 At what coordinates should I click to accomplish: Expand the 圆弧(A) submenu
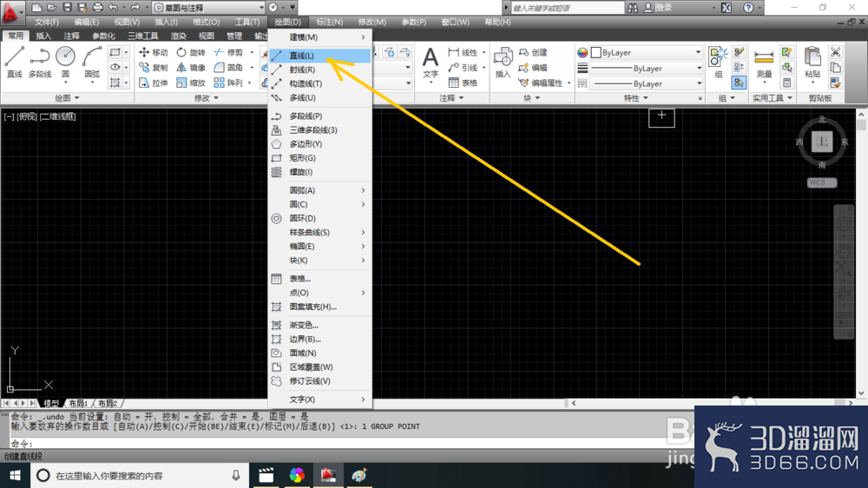tap(320, 190)
